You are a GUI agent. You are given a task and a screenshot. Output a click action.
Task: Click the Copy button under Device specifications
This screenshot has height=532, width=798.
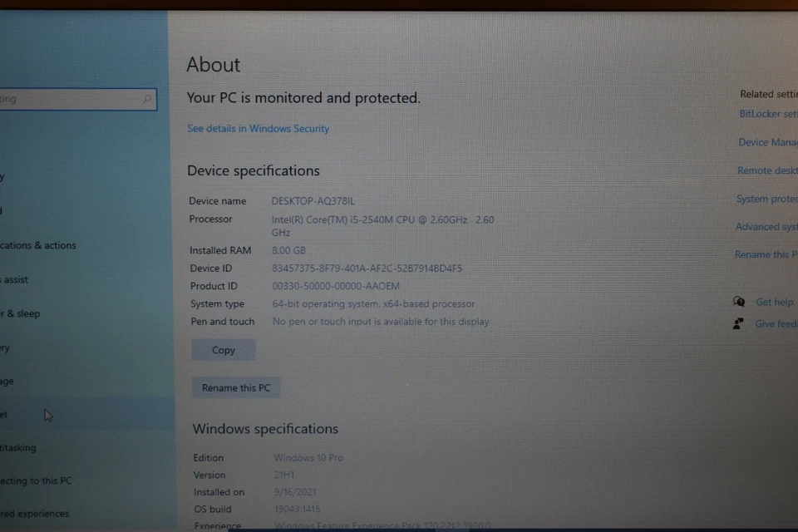click(223, 350)
